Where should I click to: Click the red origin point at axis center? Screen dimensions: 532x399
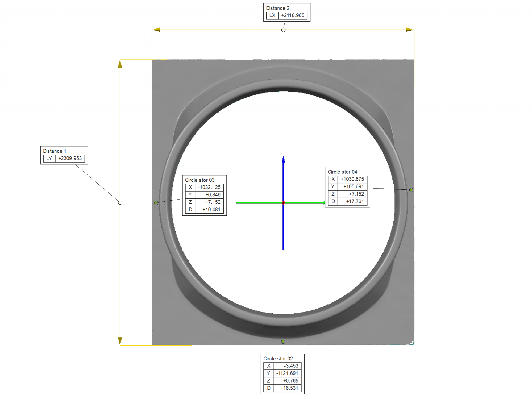pyautogui.click(x=283, y=203)
